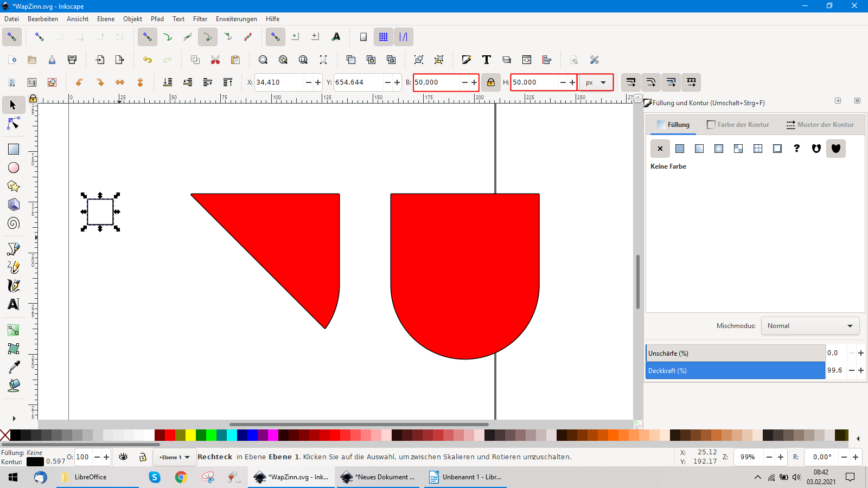Select the Rectangle tool in toolbox
The width and height of the screenshot is (868, 488).
[x=14, y=149]
